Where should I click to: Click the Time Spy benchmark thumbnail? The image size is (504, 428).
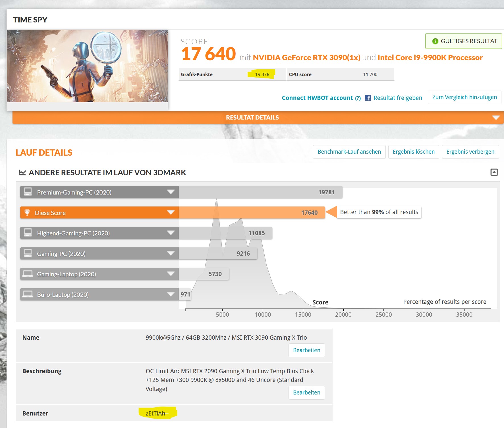[x=87, y=66]
